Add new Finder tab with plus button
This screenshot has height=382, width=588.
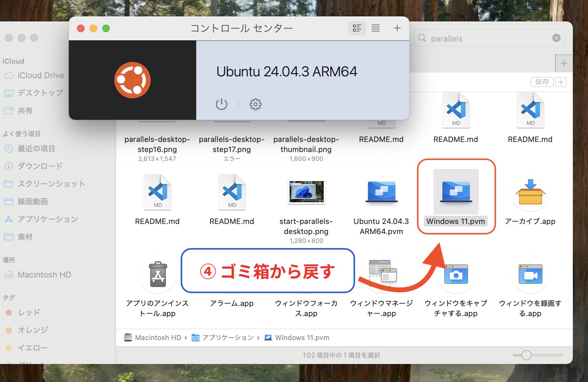click(564, 63)
